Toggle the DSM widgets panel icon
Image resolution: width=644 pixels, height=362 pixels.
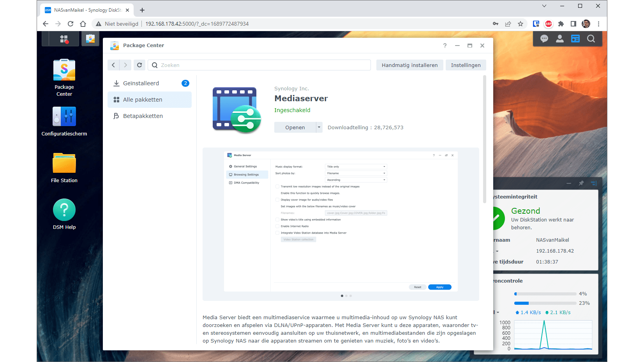[x=575, y=39]
